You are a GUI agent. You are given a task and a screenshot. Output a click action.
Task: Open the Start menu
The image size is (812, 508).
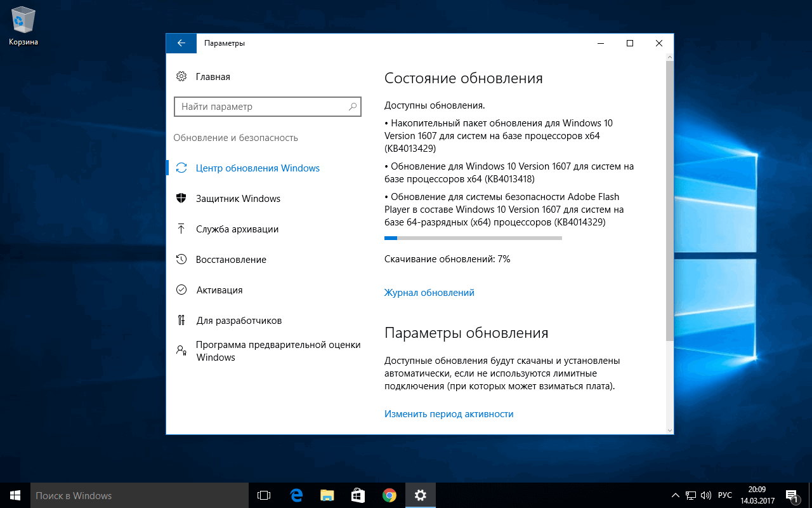pyautogui.click(x=13, y=495)
